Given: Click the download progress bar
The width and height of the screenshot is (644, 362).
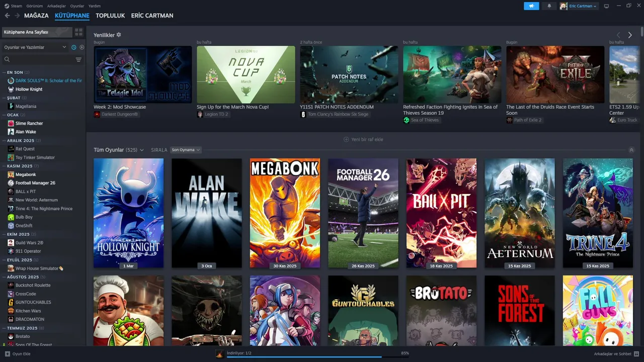Looking at the screenshot, I should [317, 357].
